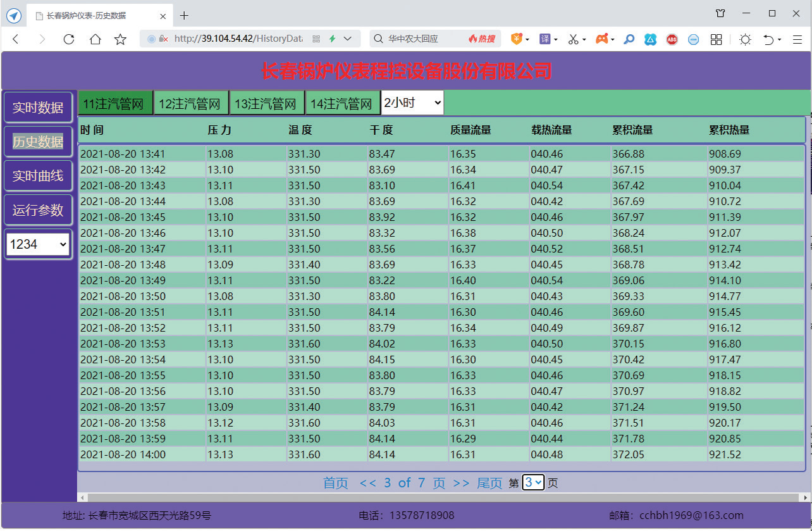Open the page number select box
812x531 pixels.
click(x=533, y=483)
